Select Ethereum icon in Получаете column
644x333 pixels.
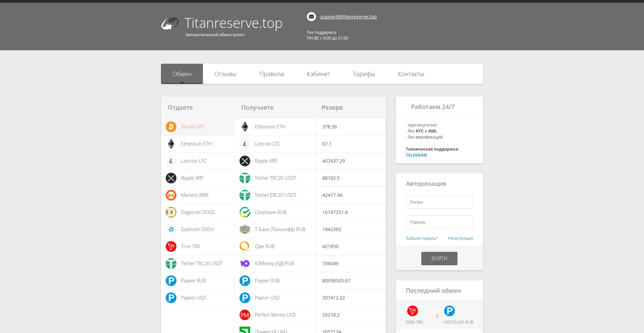pyautogui.click(x=245, y=127)
